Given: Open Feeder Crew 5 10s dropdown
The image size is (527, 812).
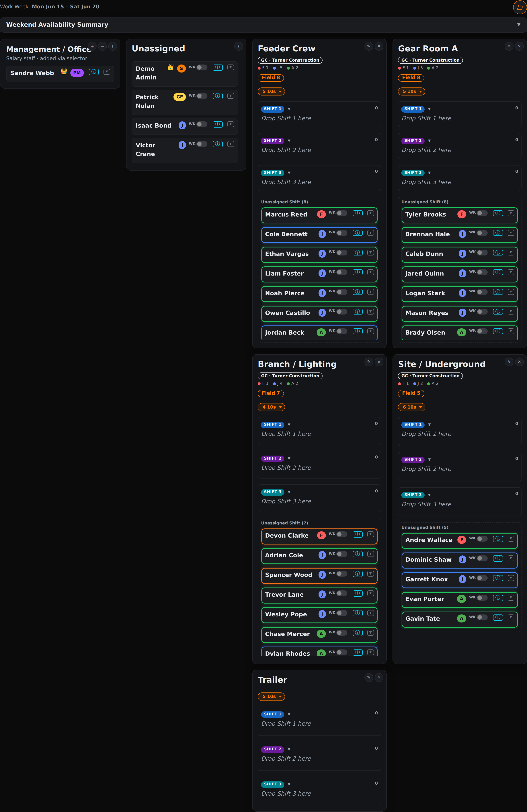Looking at the screenshot, I should (x=271, y=91).
